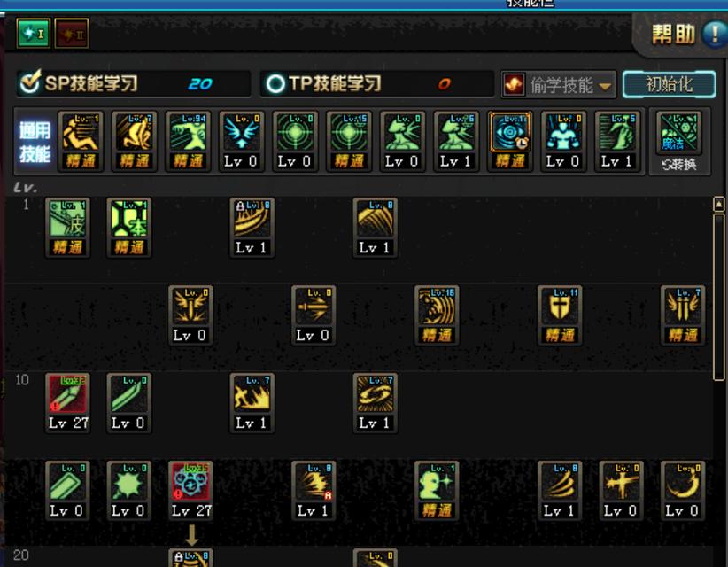Switch to skill page II tab

tap(72, 33)
